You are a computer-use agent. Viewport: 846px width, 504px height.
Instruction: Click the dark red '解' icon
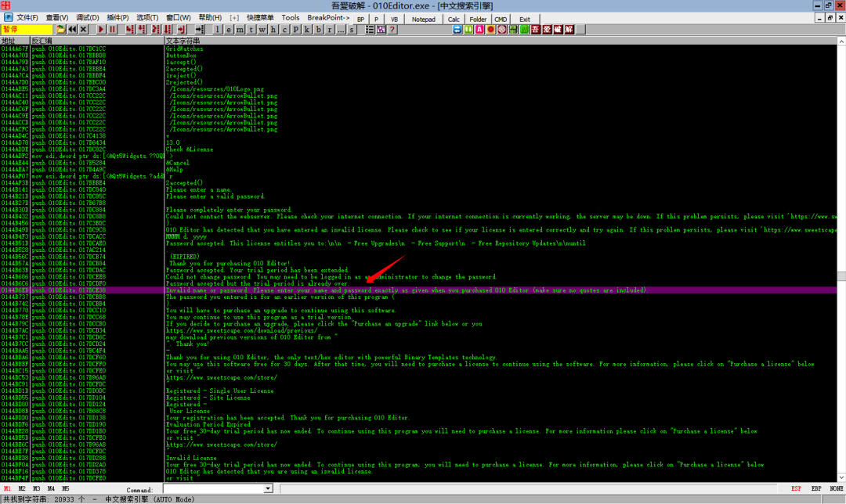(x=569, y=29)
